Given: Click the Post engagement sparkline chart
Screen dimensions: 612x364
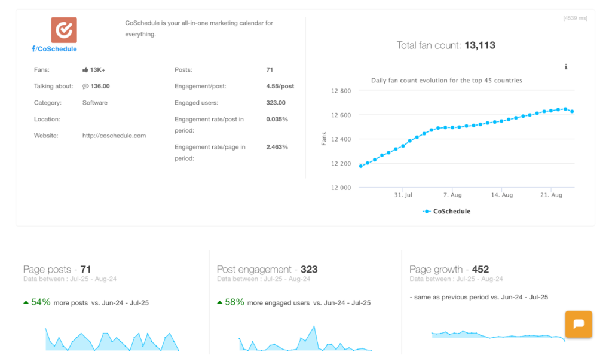Looking at the screenshot, I should [x=305, y=338].
